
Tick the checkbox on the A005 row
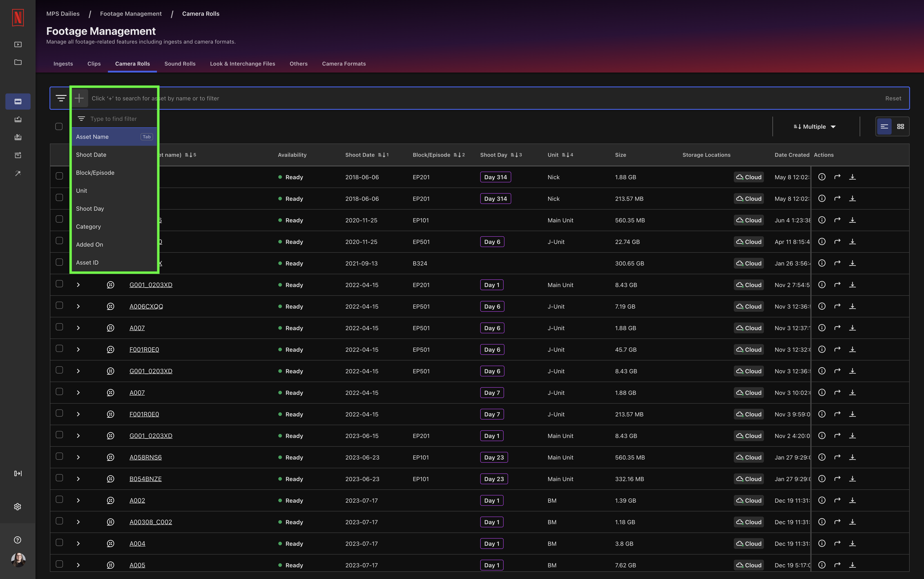(59, 564)
